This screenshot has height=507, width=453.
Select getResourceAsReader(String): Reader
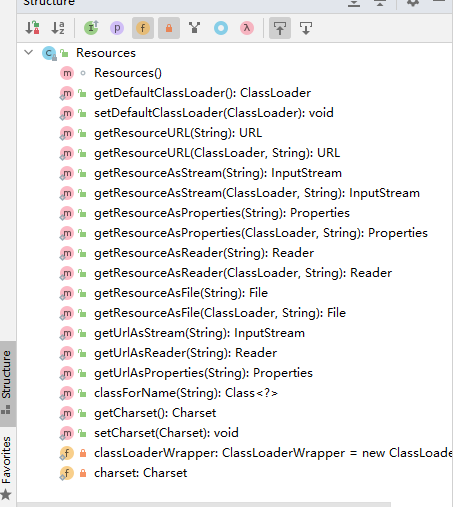pyautogui.click(x=204, y=253)
